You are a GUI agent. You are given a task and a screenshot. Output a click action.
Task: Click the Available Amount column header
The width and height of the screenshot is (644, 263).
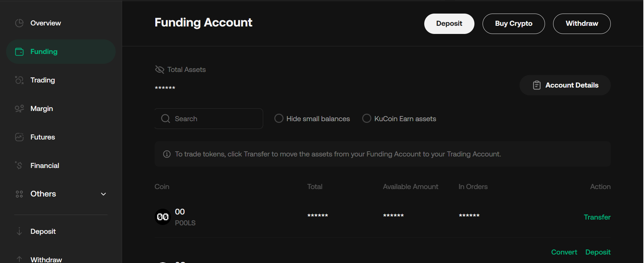point(411,187)
